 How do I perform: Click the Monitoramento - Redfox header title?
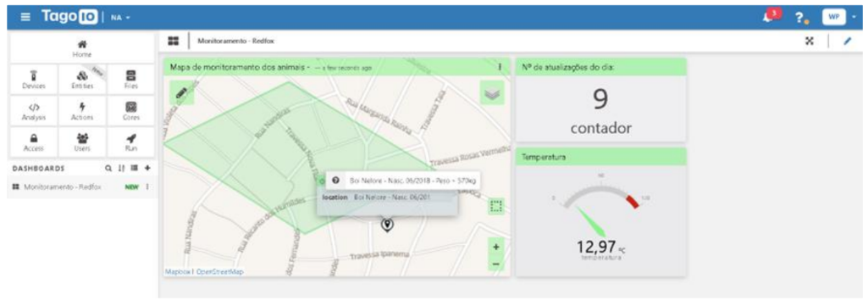click(236, 41)
